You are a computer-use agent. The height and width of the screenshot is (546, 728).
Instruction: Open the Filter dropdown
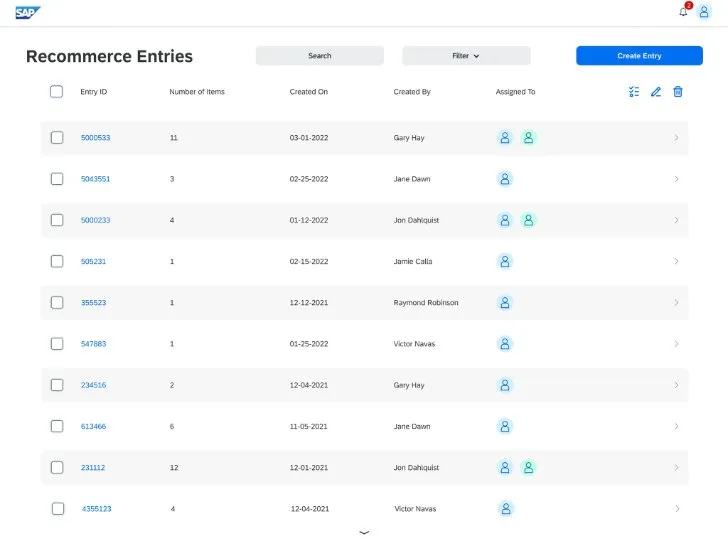tap(466, 56)
